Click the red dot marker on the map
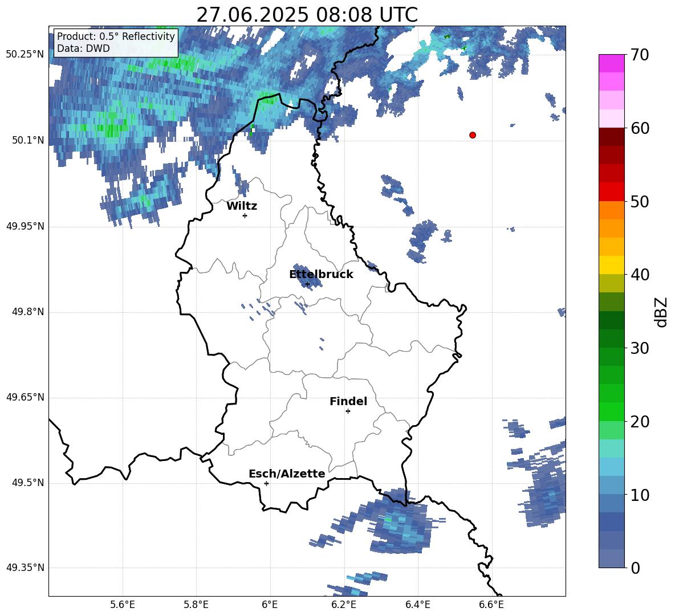 (472, 135)
